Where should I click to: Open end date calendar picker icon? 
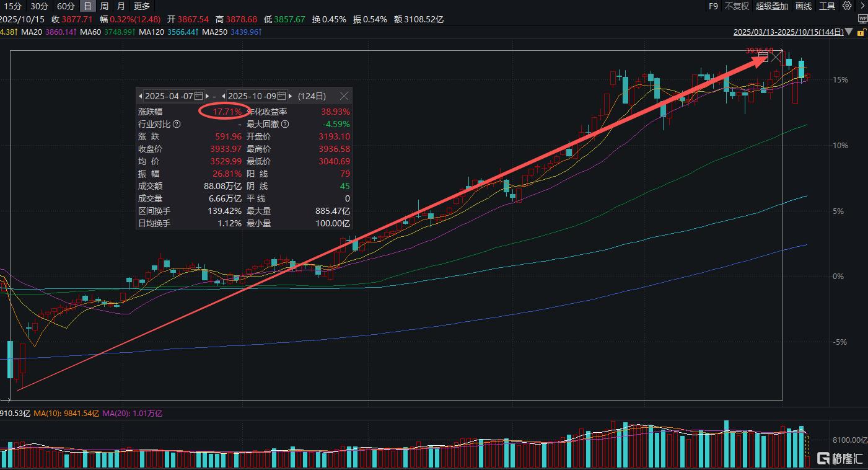pos(281,96)
